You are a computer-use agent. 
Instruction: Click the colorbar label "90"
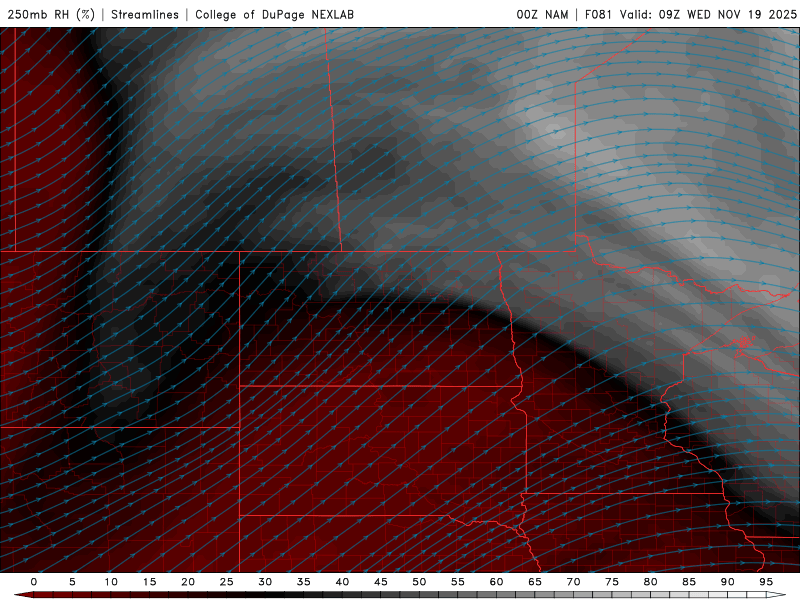[727, 582]
